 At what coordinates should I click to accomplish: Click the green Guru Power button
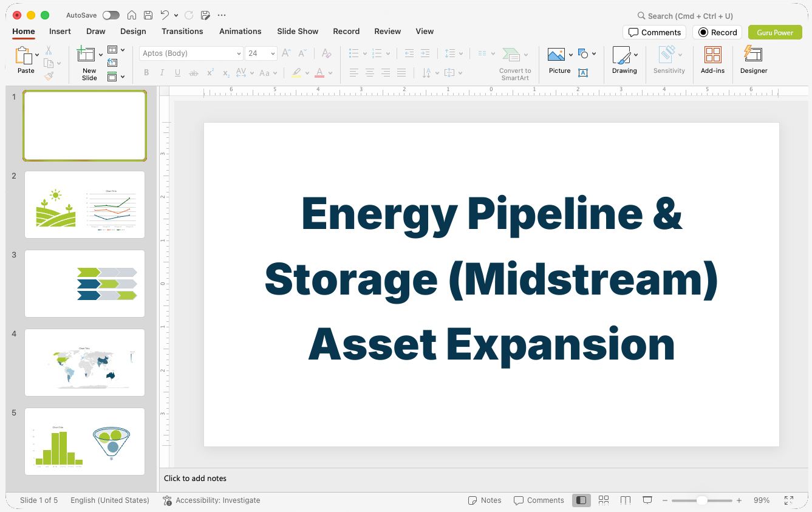tap(775, 32)
